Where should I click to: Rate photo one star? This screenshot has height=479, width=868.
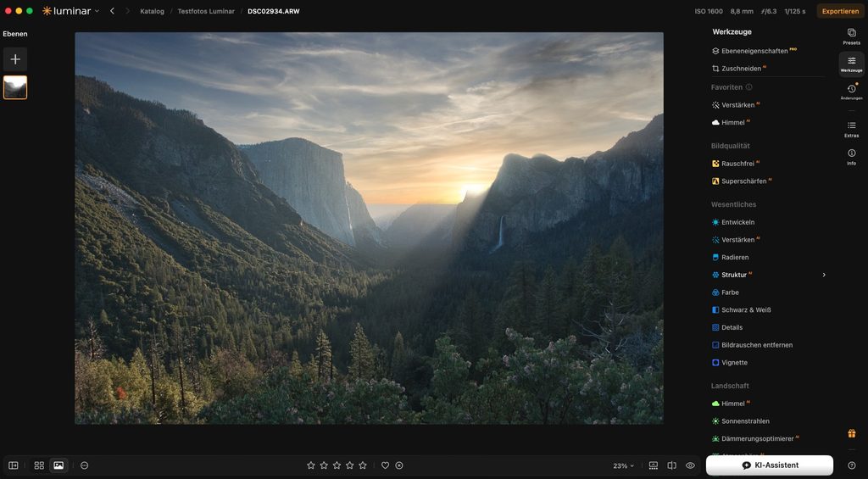point(310,465)
